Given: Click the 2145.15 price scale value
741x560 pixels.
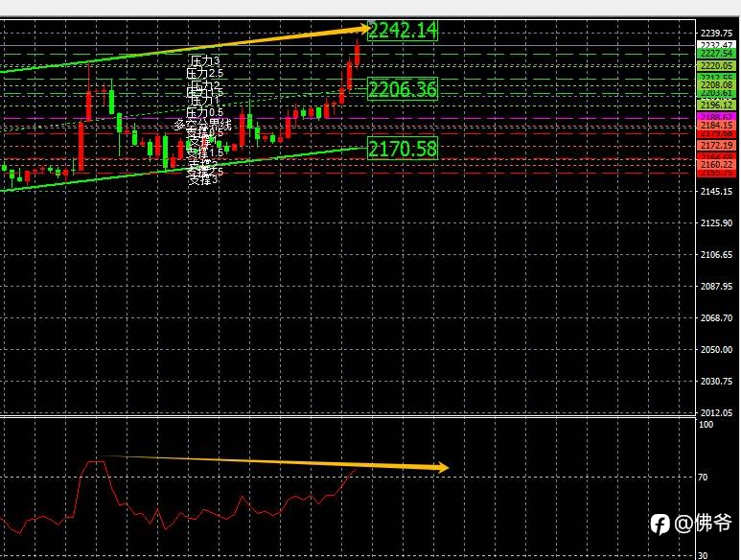Looking at the screenshot, I should (716, 192).
